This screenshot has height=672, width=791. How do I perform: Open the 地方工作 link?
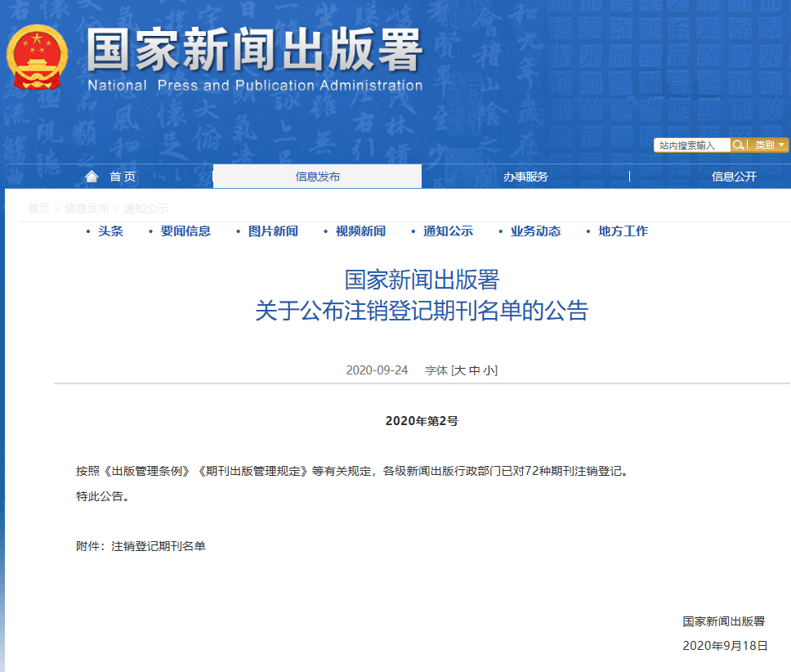[x=623, y=231]
